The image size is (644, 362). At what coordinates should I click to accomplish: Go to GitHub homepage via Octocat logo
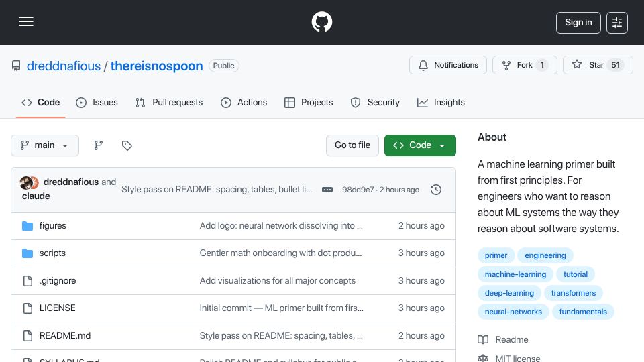coord(321,21)
